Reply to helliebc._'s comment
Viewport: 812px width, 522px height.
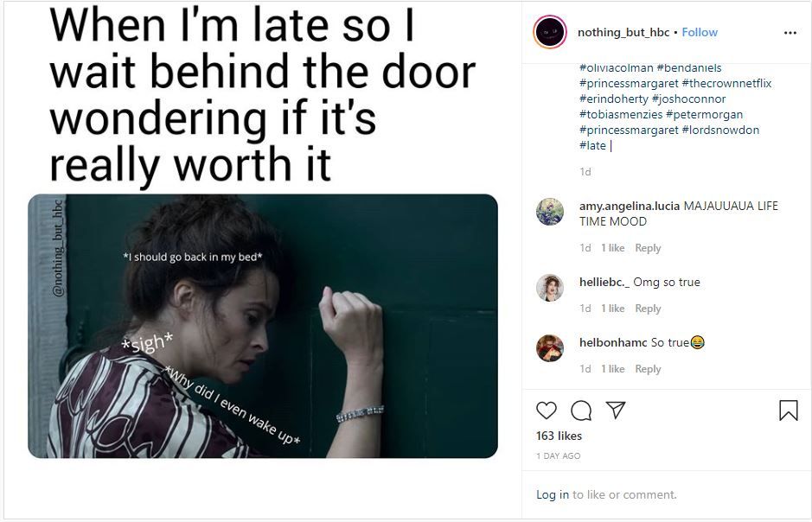tap(648, 309)
